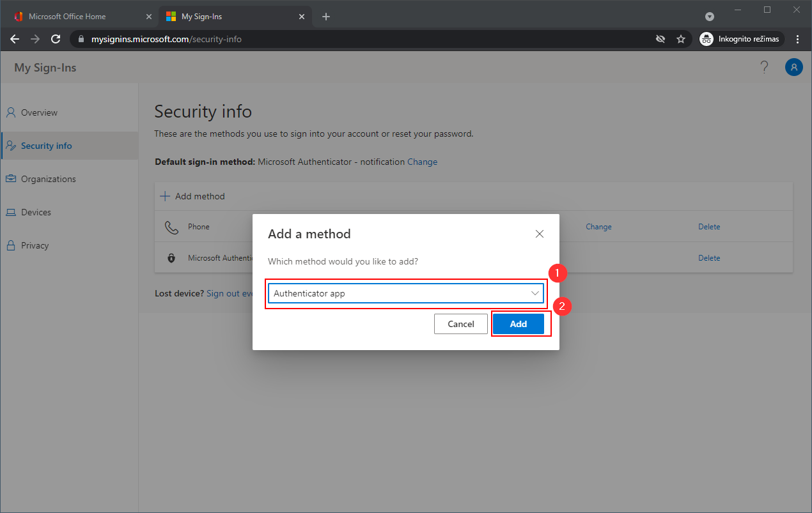
Task: Click the help question mark icon
Action: click(x=764, y=67)
